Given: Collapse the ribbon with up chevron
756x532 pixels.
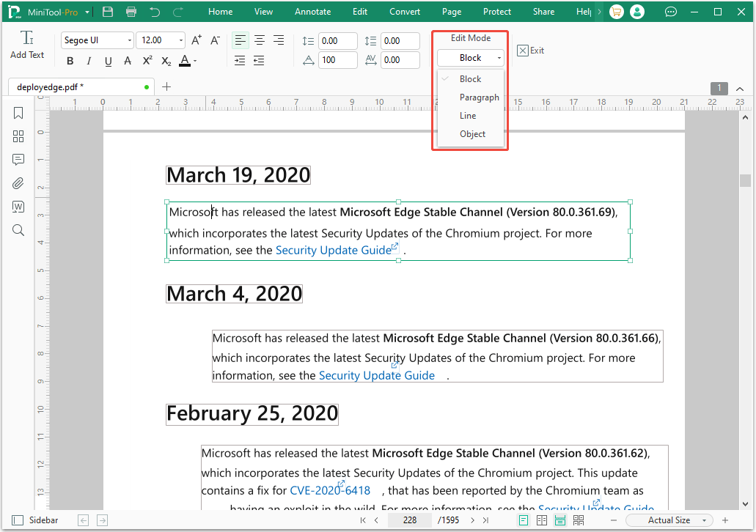Looking at the screenshot, I should pos(740,89).
